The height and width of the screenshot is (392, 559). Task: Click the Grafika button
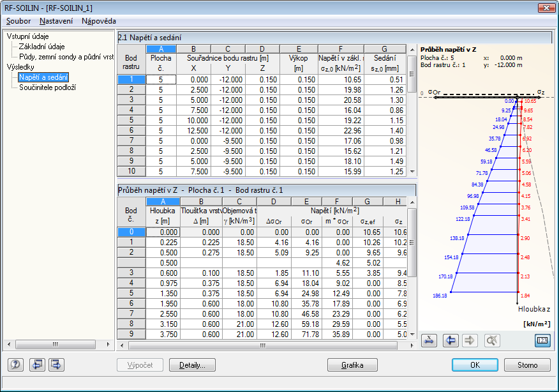coord(352,365)
